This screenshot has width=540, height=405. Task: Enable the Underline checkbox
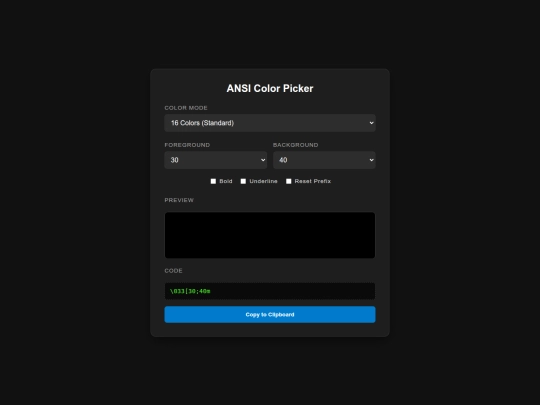[x=243, y=181]
